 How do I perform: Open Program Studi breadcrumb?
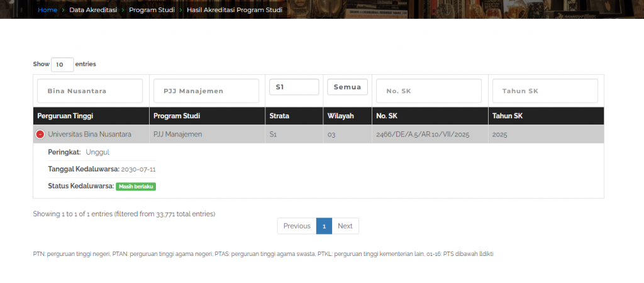click(x=152, y=10)
